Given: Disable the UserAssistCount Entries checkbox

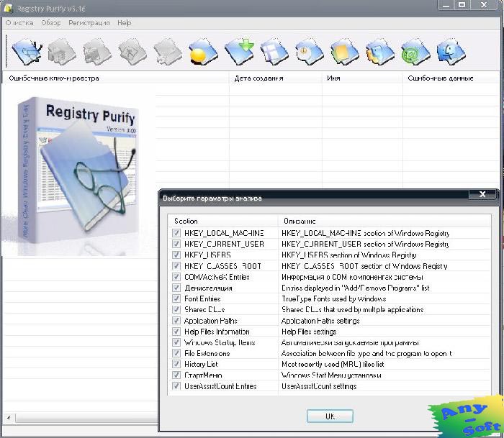Looking at the screenshot, I should coord(176,386).
